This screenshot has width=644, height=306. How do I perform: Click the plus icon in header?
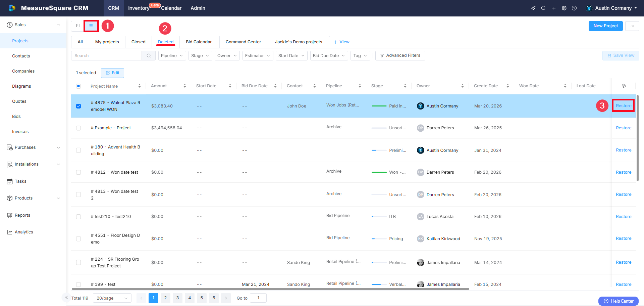(554, 8)
